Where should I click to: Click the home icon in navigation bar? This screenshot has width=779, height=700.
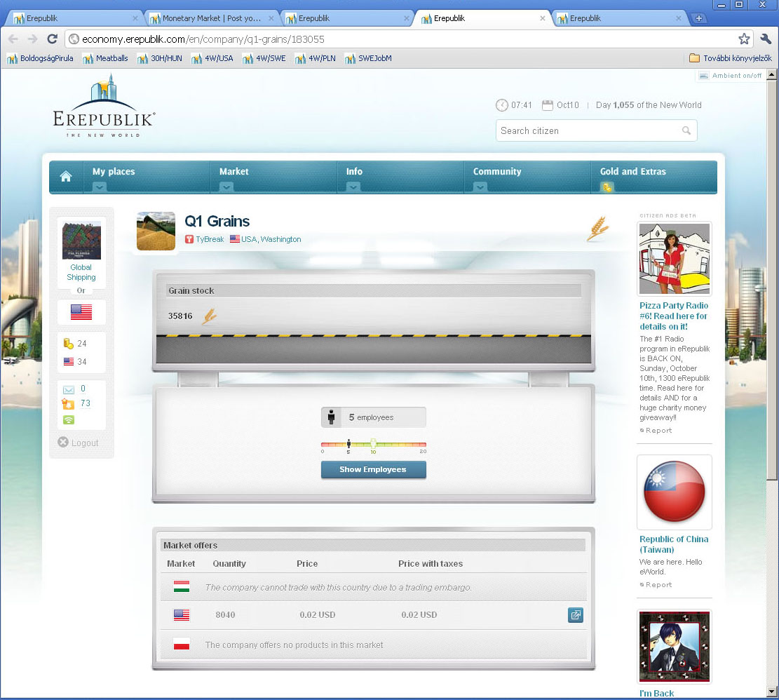coord(65,177)
